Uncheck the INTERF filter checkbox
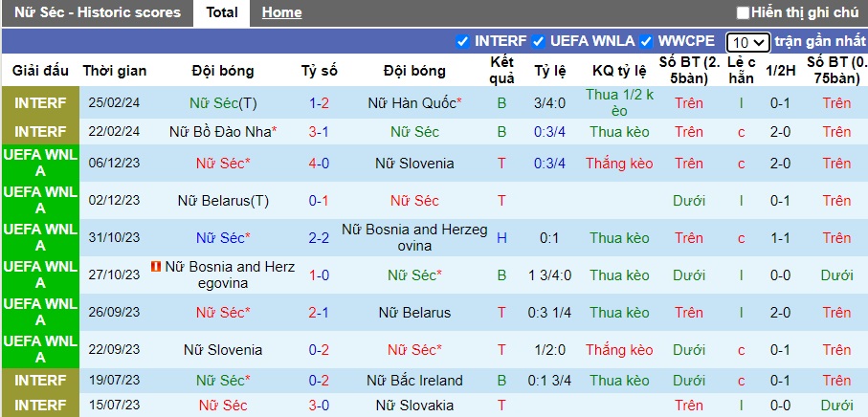This screenshot has height=417, width=868. [x=463, y=41]
